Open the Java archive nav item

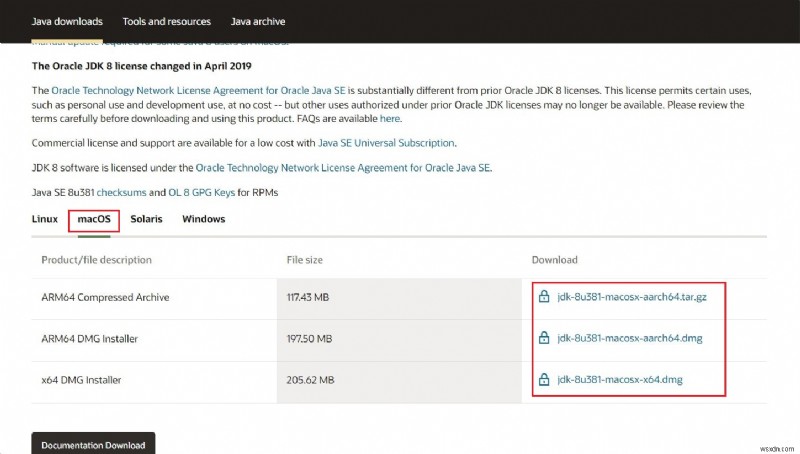pos(258,21)
